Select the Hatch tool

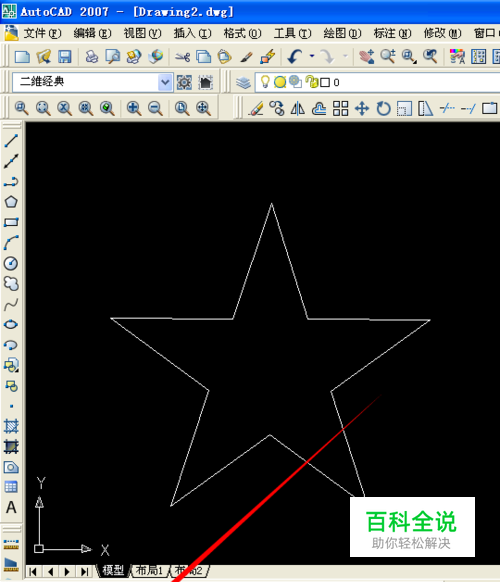(11, 426)
